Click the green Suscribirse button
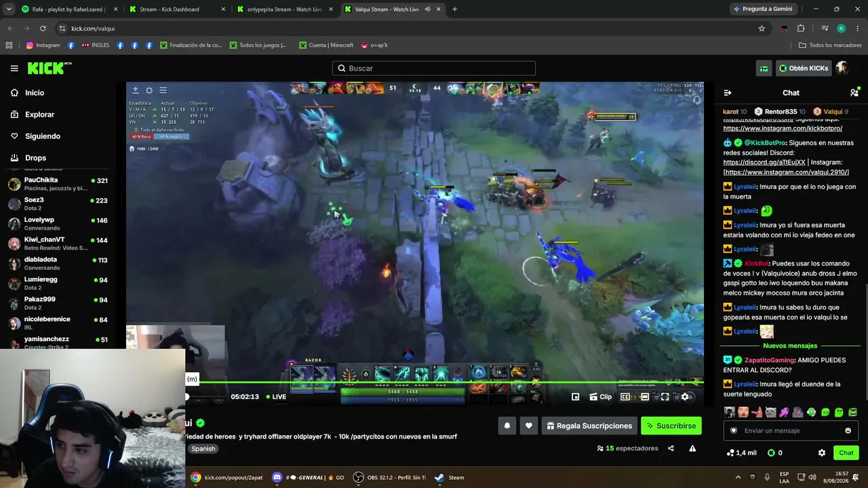The width and height of the screenshot is (868, 488). pos(671,426)
